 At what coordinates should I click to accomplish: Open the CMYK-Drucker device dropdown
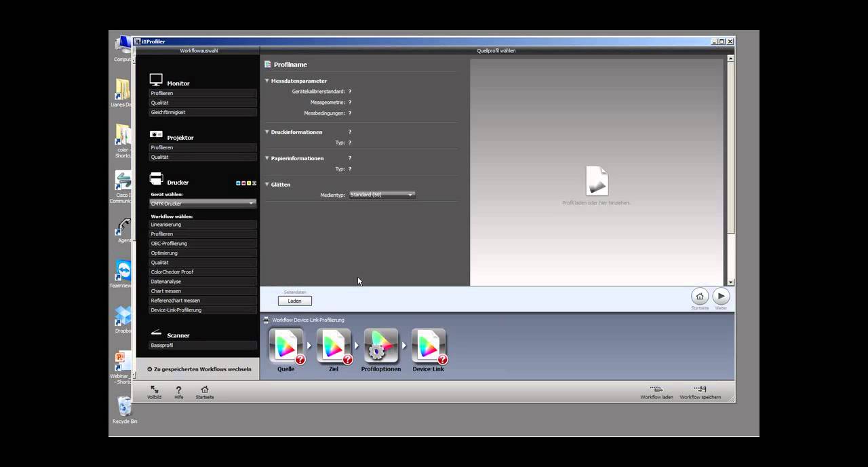(203, 203)
